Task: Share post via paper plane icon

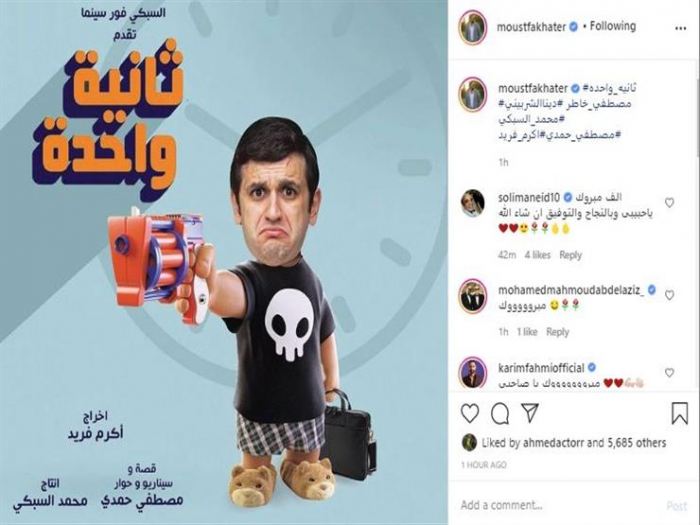Action: [x=530, y=413]
